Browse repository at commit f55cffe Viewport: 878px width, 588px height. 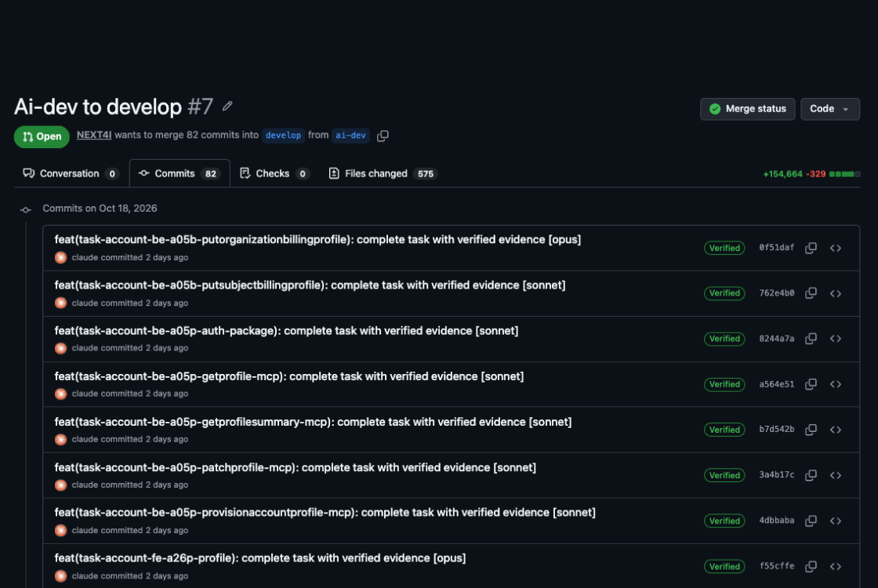tap(836, 566)
